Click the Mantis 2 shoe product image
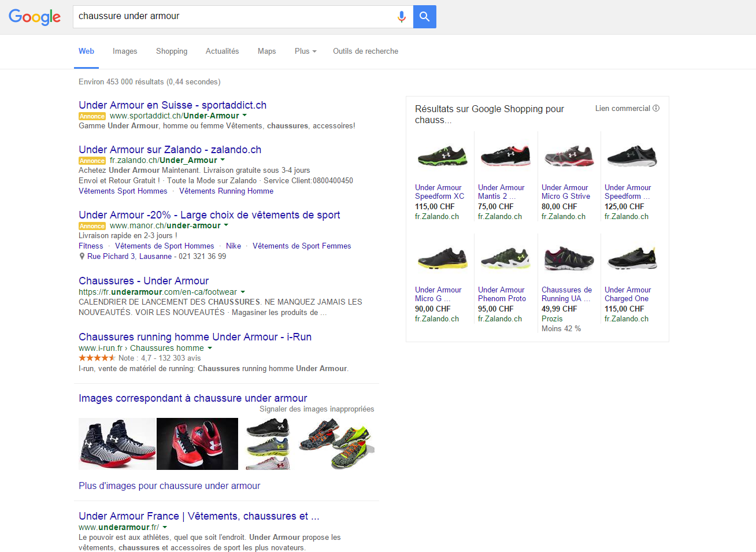756x552 pixels. (x=505, y=156)
